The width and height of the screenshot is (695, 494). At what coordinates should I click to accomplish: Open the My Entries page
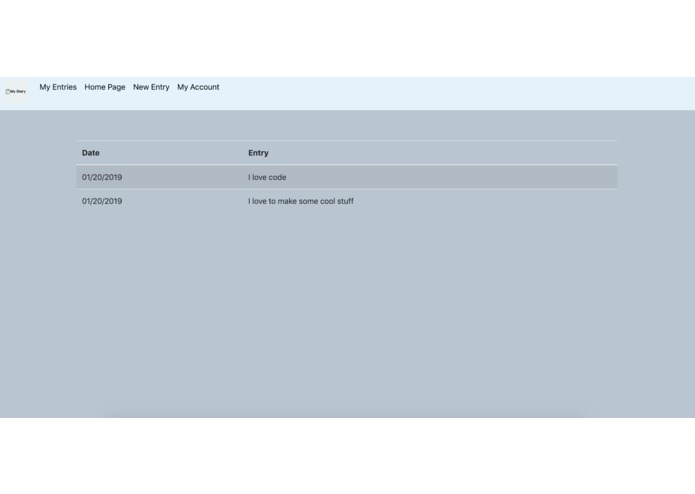coord(58,87)
